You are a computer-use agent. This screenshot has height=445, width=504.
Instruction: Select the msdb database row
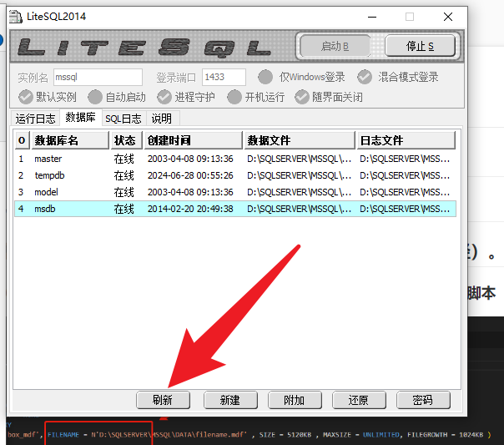click(x=235, y=209)
